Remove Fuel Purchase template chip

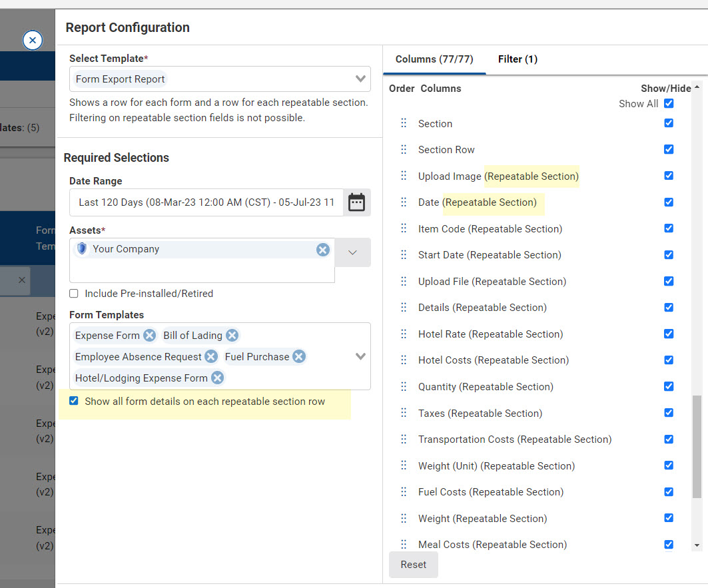tap(298, 356)
